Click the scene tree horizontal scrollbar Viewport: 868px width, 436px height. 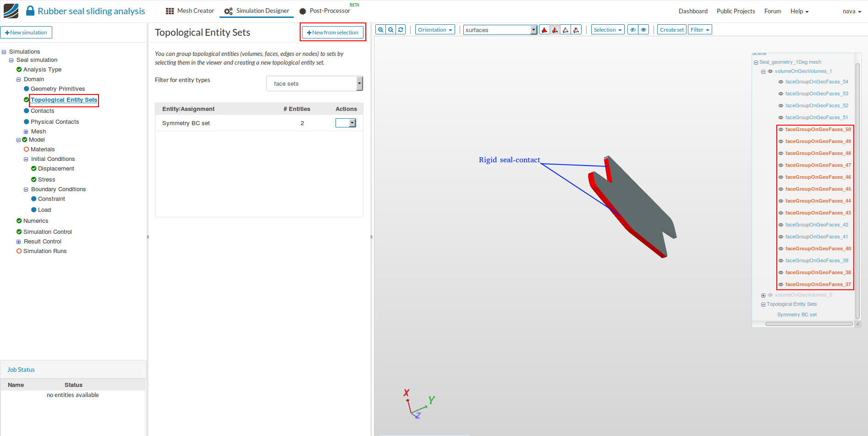pos(809,324)
